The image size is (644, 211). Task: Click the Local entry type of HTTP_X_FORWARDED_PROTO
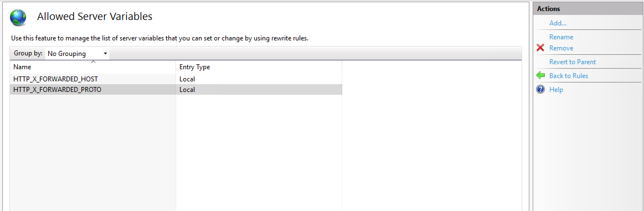point(187,90)
